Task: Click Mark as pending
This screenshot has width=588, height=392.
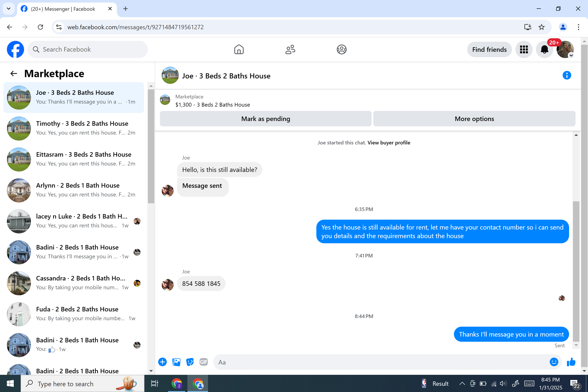Action: (265, 119)
